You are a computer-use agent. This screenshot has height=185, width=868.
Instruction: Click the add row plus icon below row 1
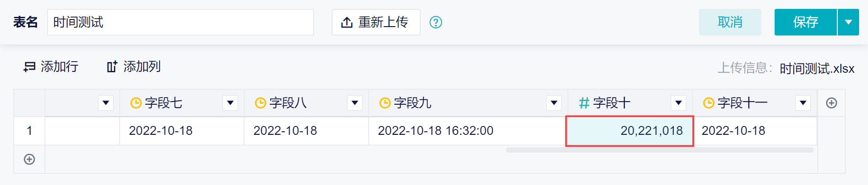point(29,159)
